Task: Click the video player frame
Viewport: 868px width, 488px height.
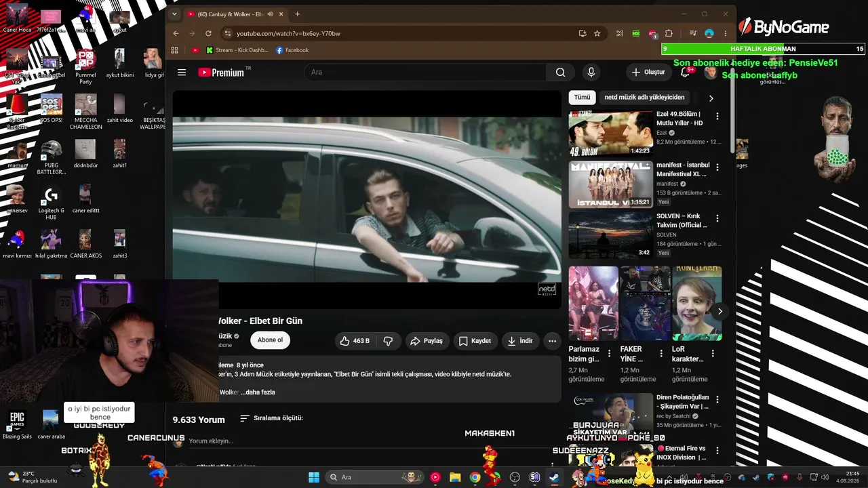Action: coord(367,200)
